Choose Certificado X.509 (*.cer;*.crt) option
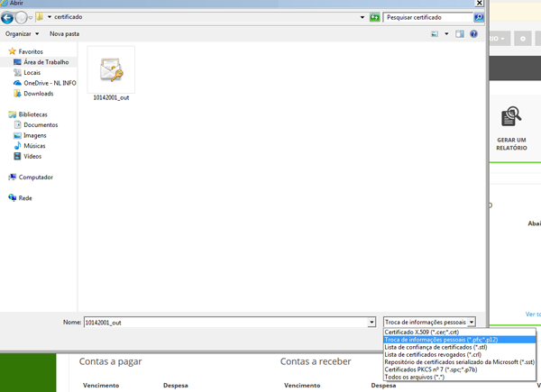The height and width of the screenshot is (392, 541). pos(460,332)
